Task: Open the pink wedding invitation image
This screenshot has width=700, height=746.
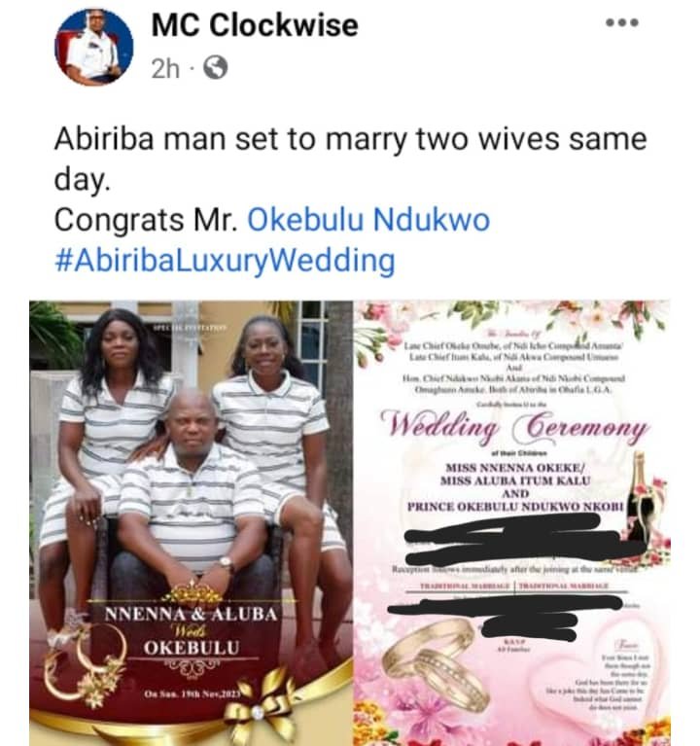Action: (x=512, y=523)
